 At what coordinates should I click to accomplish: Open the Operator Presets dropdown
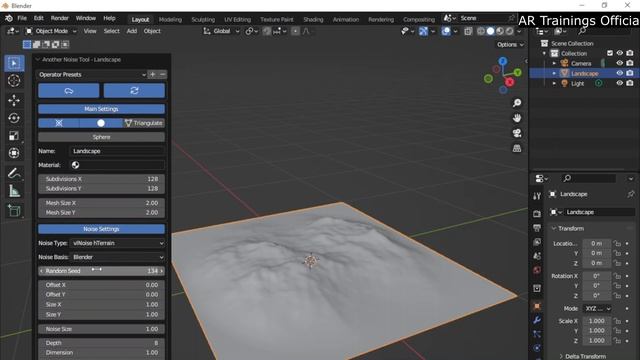pos(92,75)
